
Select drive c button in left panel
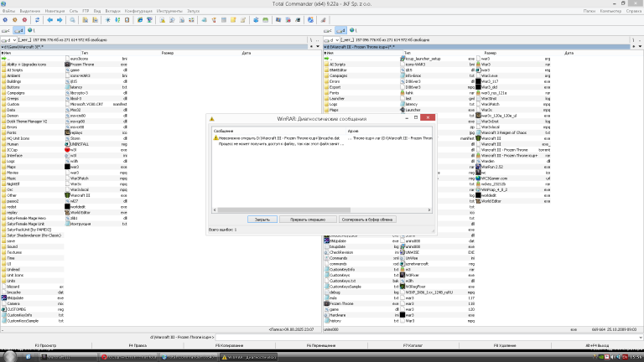coord(6,30)
